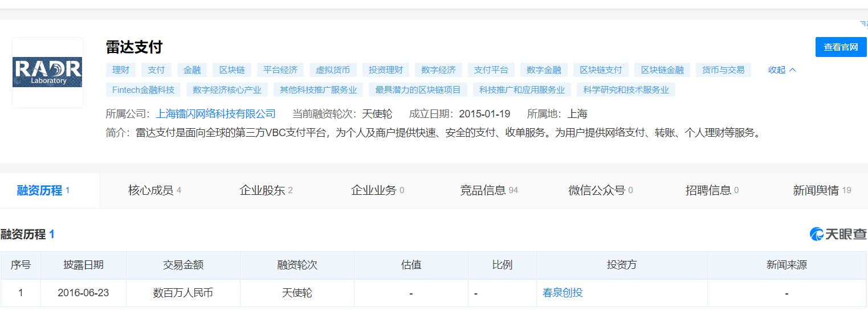Select the 理财 tag
868x327 pixels.
pos(120,70)
